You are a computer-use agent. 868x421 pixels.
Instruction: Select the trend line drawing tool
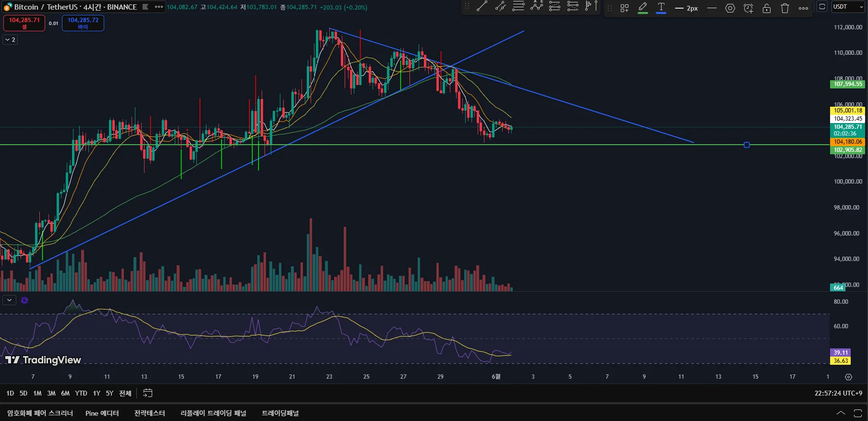[482, 7]
